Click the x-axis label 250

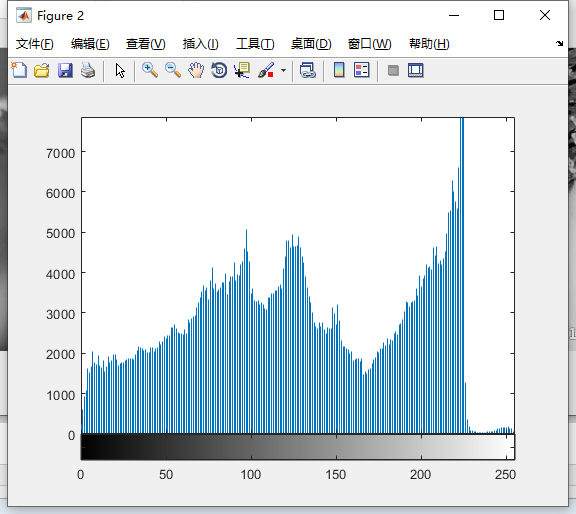click(x=505, y=475)
